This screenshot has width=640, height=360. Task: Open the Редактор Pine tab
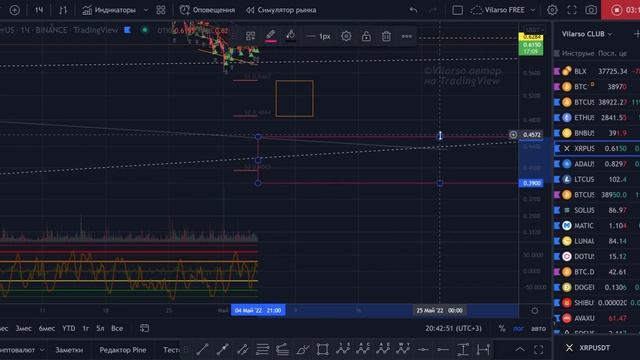pyautogui.click(x=123, y=350)
